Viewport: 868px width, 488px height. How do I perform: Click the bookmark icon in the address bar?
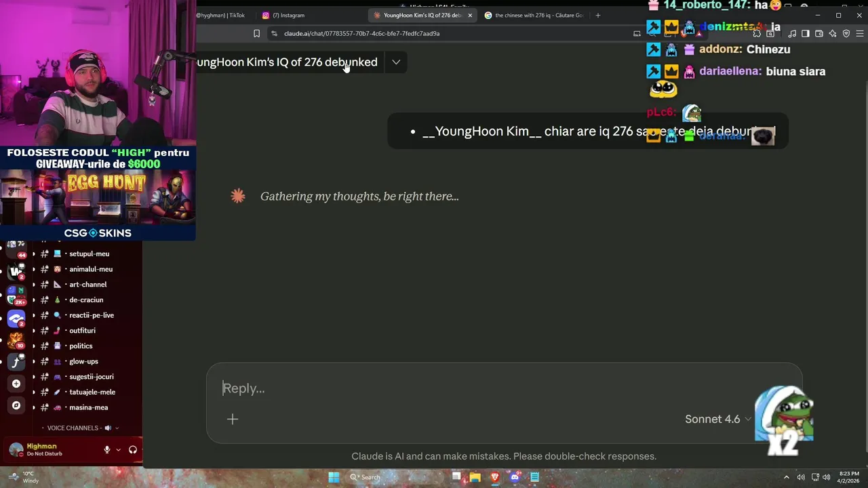pyautogui.click(x=256, y=33)
